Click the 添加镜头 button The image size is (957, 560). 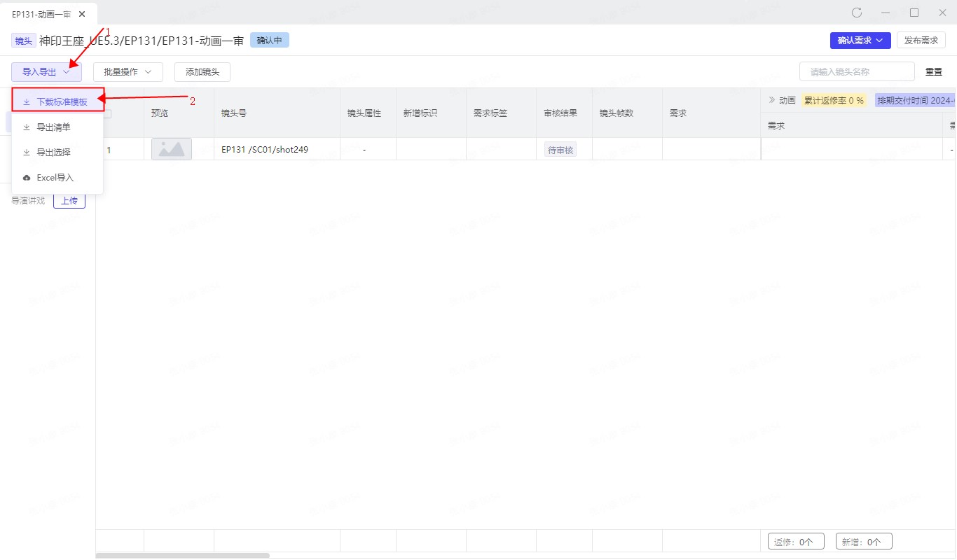[202, 72]
